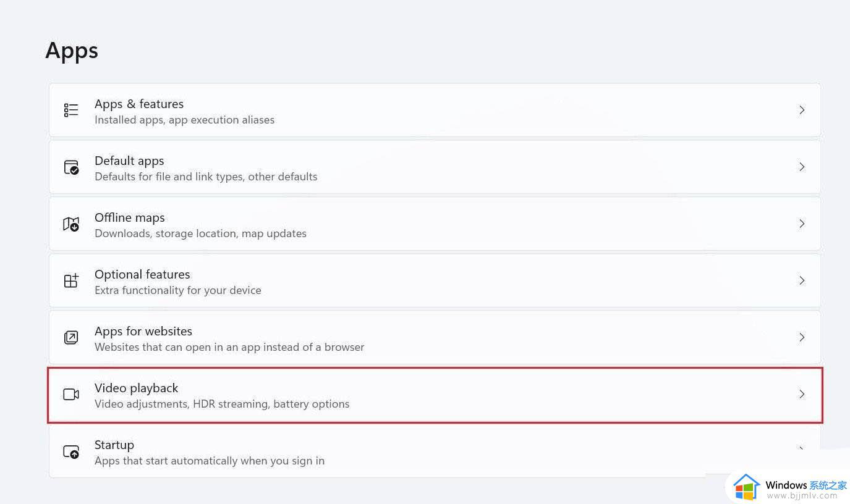
Task: Click the Video playback chevron arrow
Action: pos(802,394)
